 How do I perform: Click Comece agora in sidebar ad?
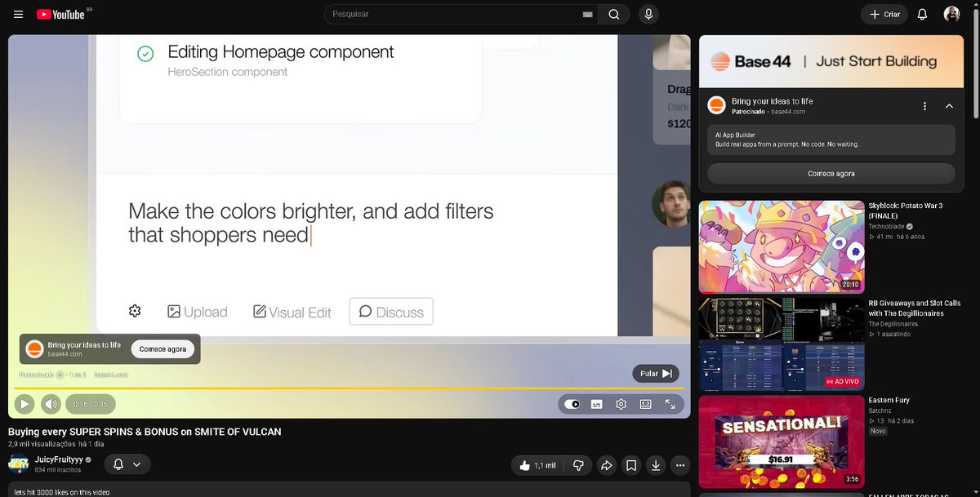coord(831,173)
